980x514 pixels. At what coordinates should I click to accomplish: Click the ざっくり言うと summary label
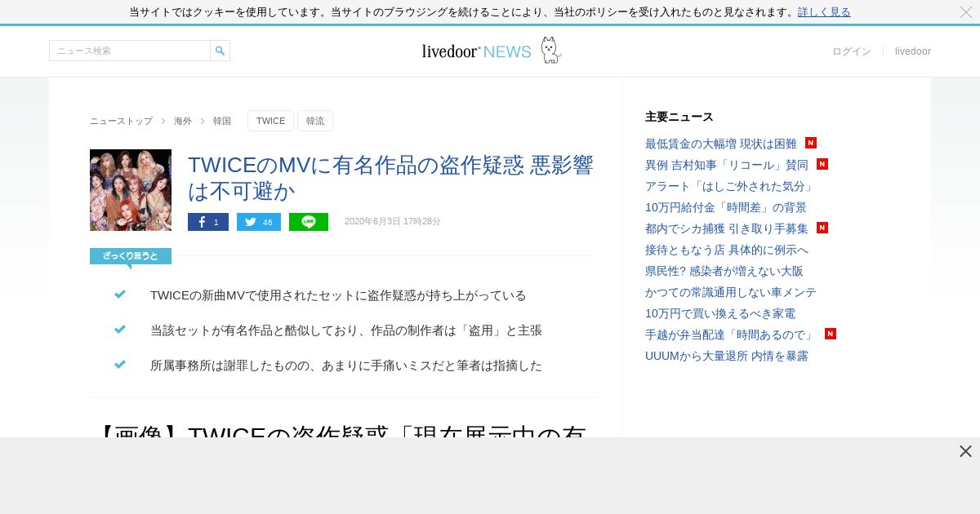tap(131, 256)
